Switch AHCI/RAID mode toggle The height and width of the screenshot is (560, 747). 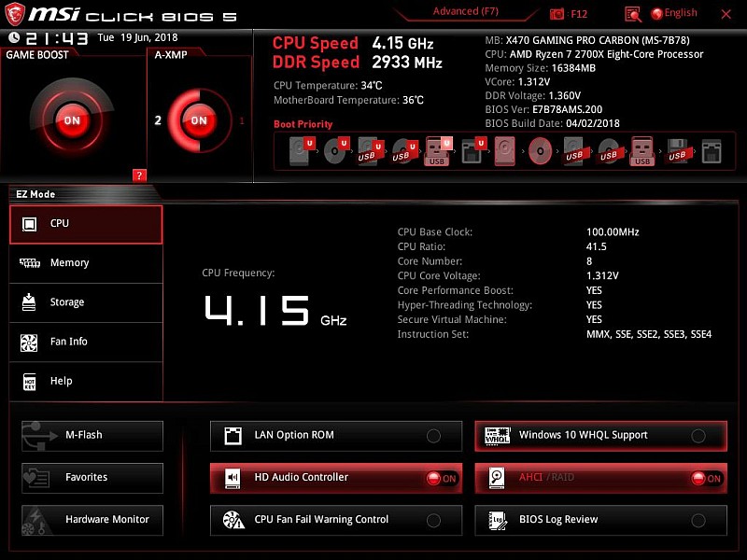point(707,479)
